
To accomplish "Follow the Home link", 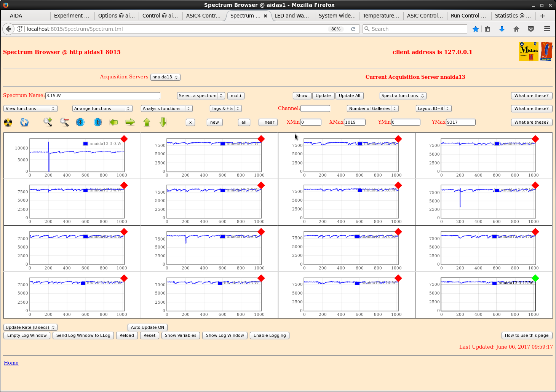I will pyautogui.click(x=11, y=363).
